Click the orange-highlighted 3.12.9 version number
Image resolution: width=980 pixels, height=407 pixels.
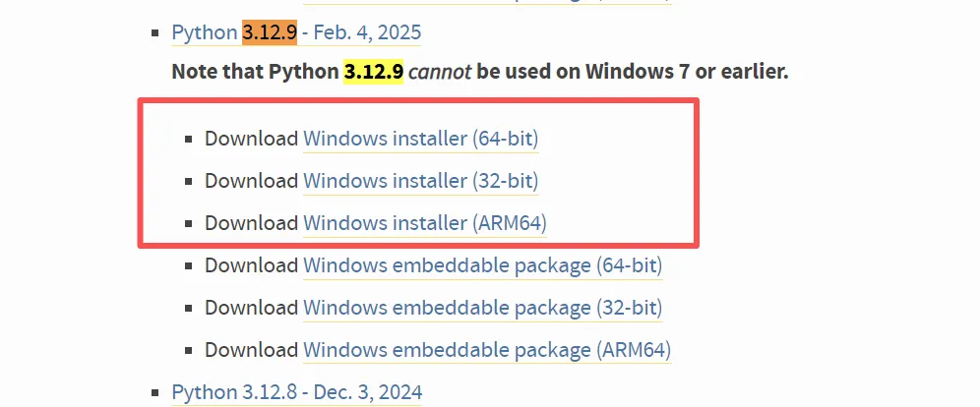click(x=270, y=33)
